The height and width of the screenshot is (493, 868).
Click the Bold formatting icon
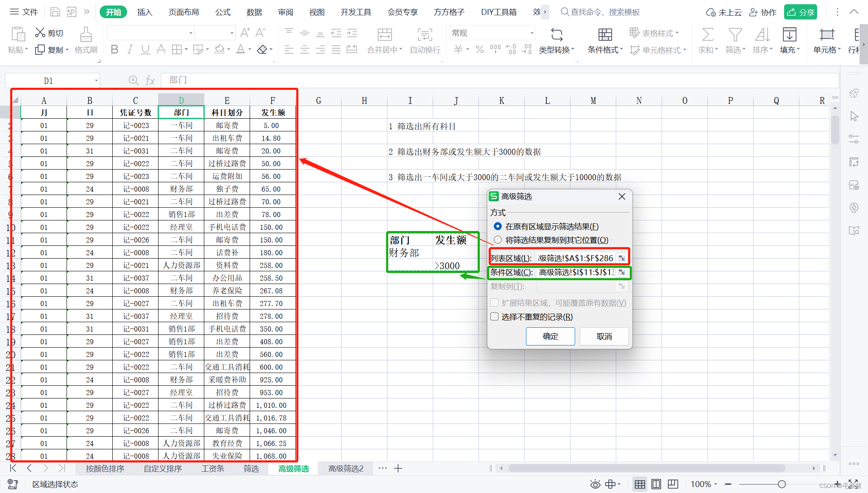114,50
